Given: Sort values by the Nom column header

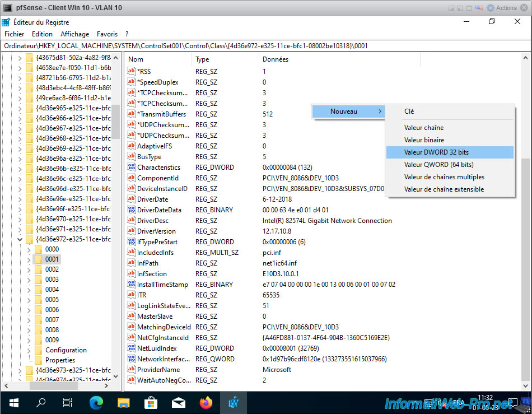Looking at the screenshot, I should coord(158,59).
